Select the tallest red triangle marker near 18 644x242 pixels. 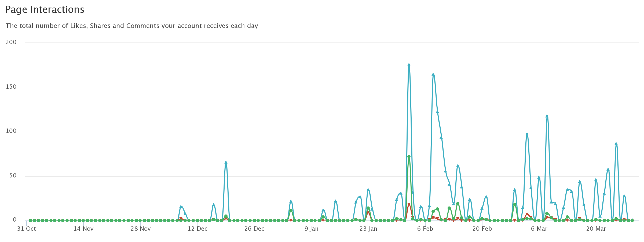[x=409, y=205]
